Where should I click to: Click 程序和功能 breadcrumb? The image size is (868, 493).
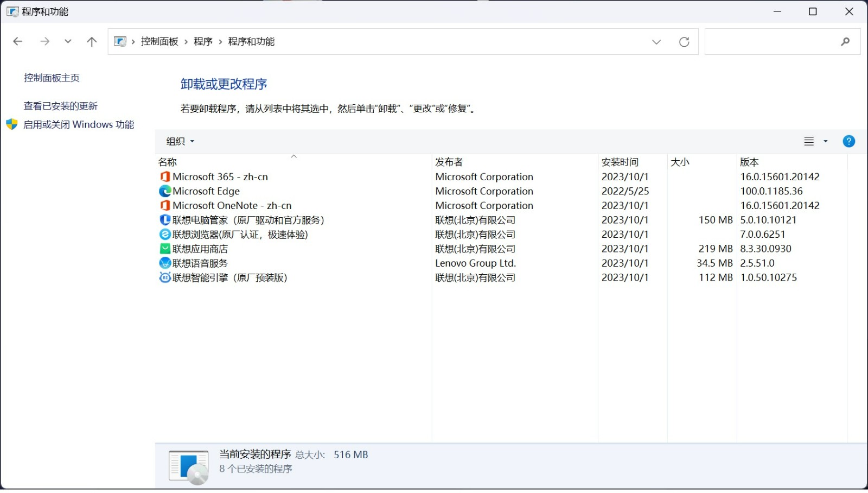coord(251,41)
